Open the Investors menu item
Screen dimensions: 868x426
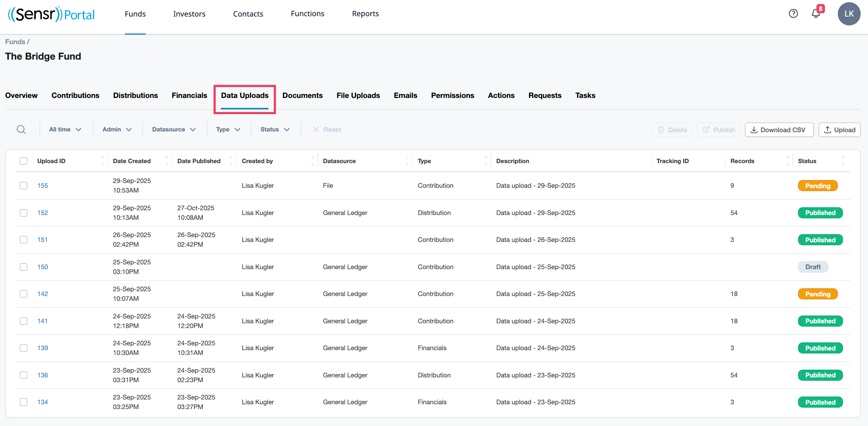189,14
